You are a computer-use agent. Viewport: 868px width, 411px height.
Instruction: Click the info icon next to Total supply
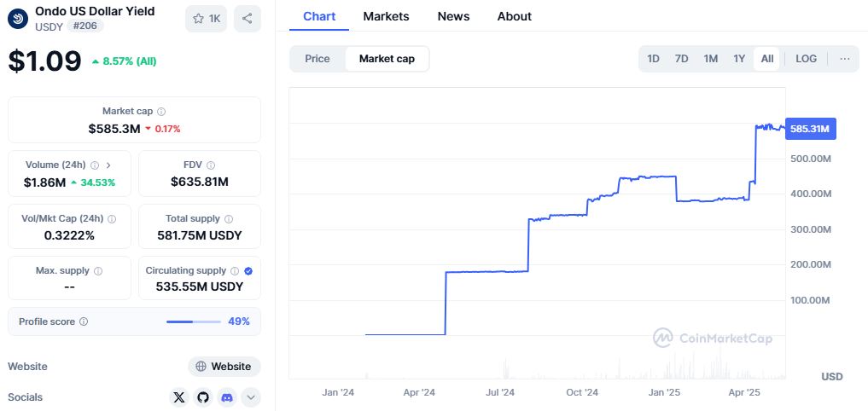(229, 219)
